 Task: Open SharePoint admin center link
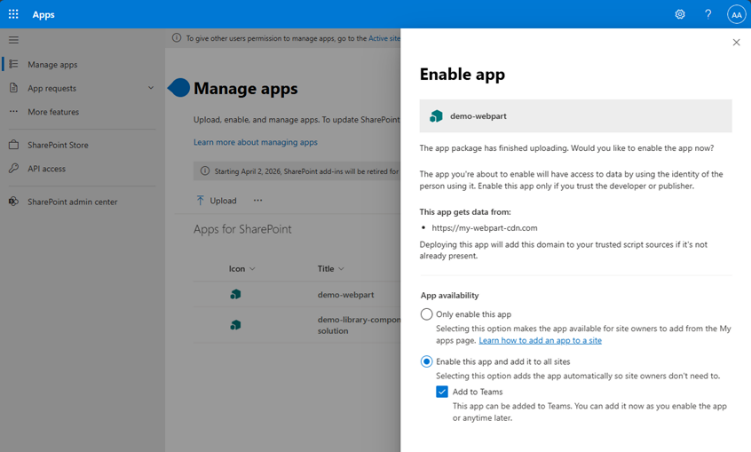pyautogui.click(x=72, y=202)
